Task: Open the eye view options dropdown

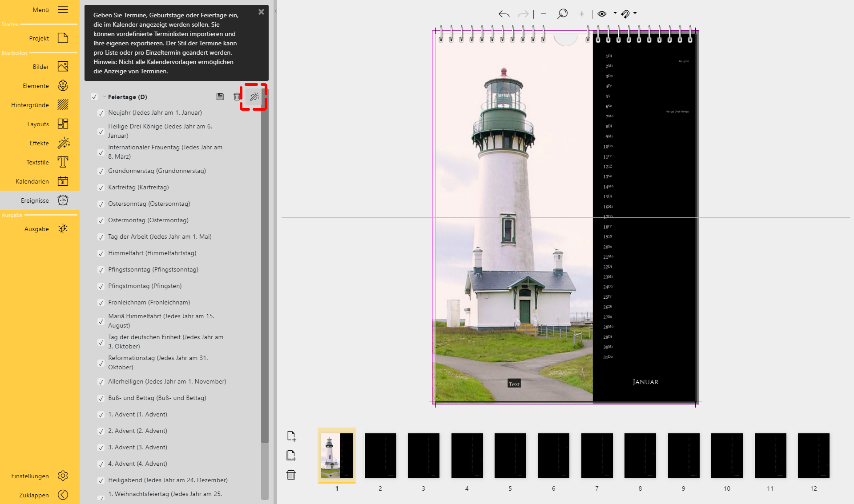Action: tap(615, 13)
